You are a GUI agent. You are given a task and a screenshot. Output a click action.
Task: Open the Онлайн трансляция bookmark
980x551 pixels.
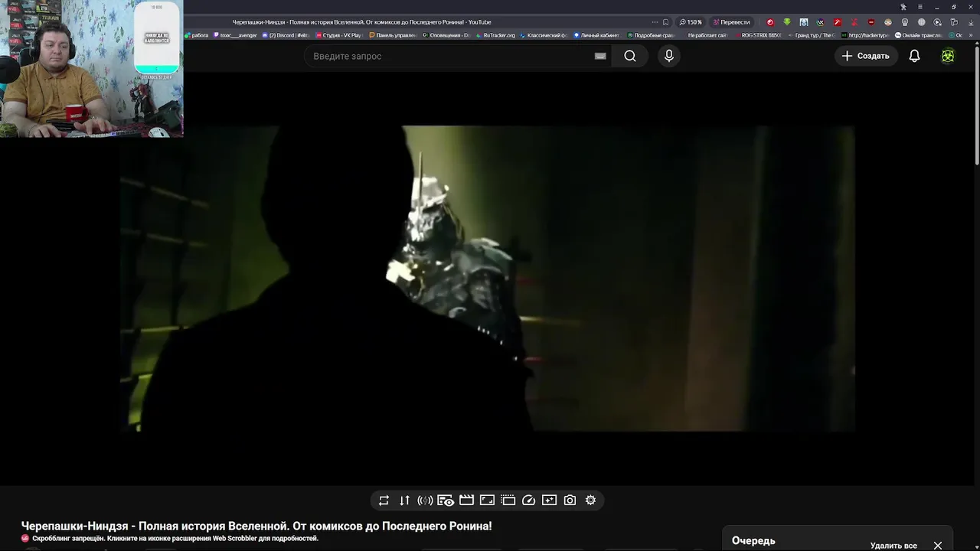point(919,35)
